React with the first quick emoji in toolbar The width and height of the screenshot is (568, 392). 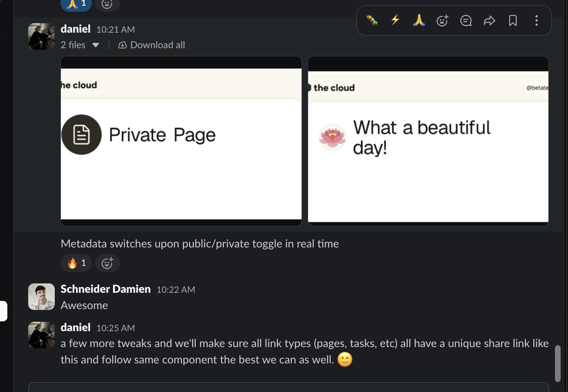click(372, 20)
